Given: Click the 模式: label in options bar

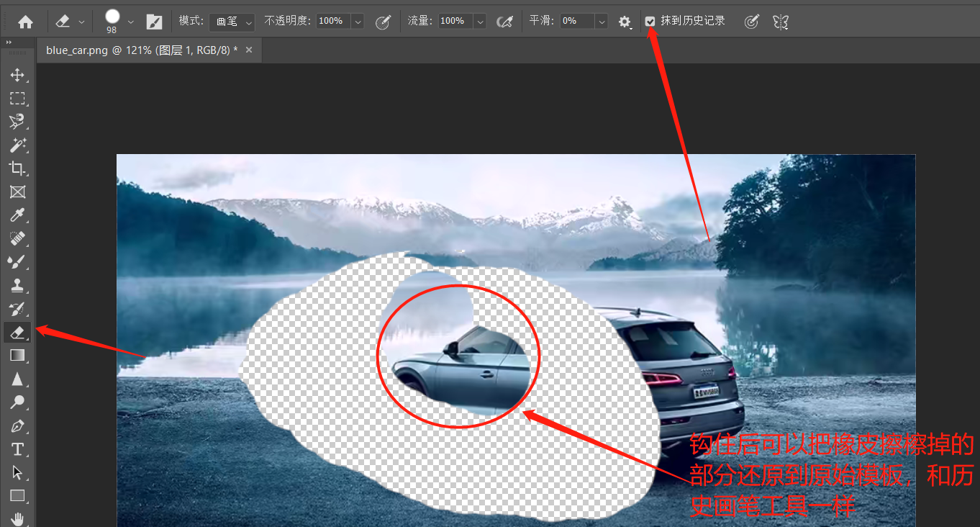Looking at the screenshot, I should click(191, 22).
